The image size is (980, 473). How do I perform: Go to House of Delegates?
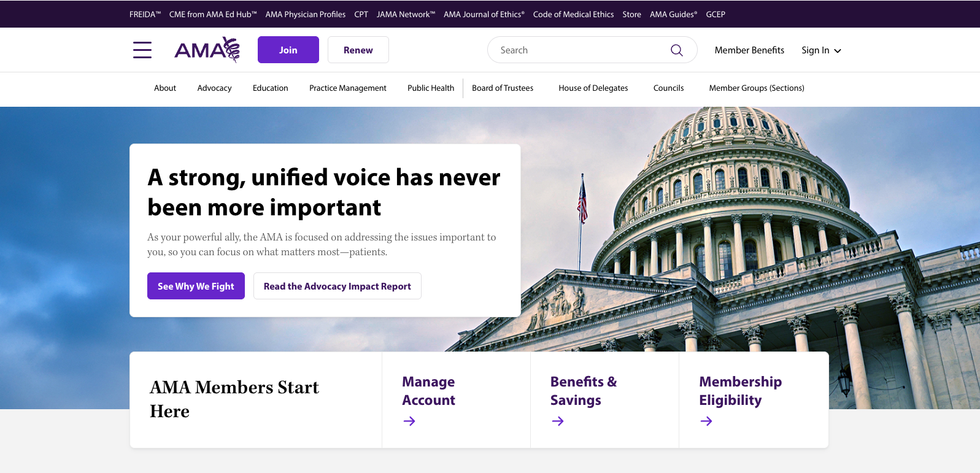point(593,88)
